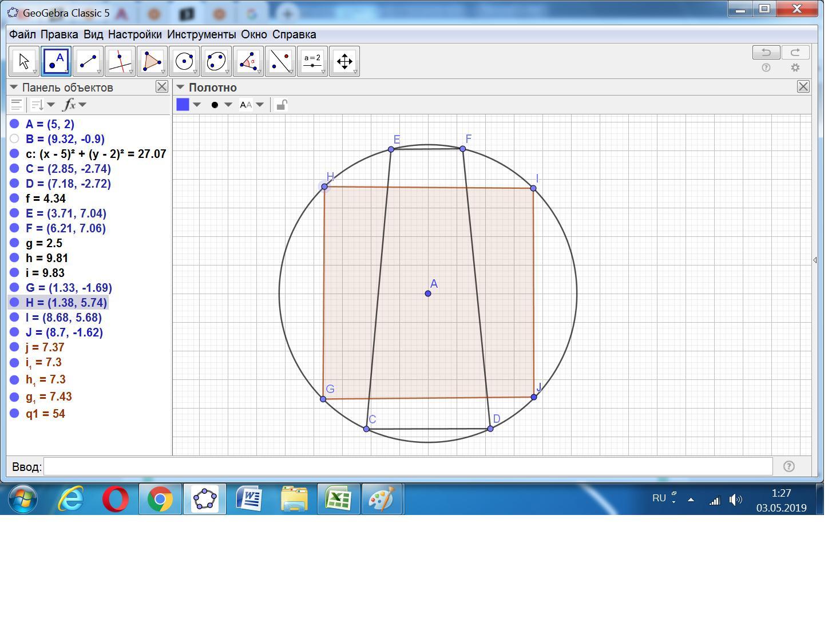Select the Move arrow tool
The width and height of the screenshot is (840, 634).
tap(24, 61)
